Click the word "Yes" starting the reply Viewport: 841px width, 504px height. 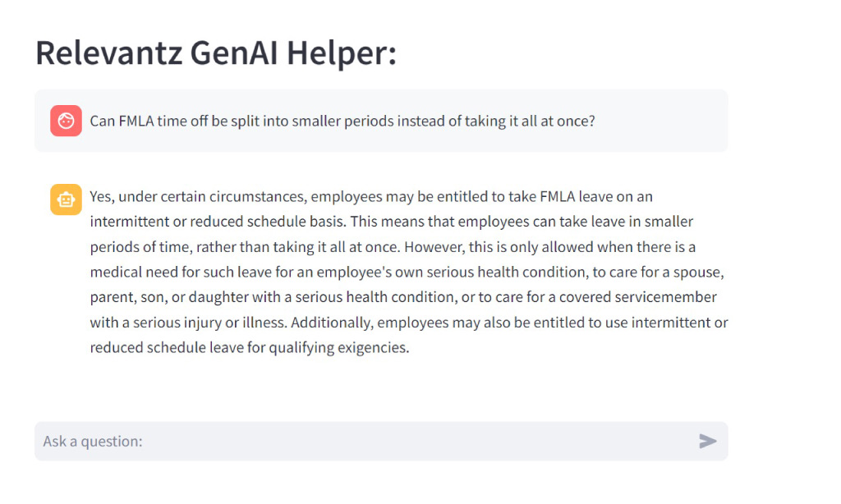(x=101, y=197)
